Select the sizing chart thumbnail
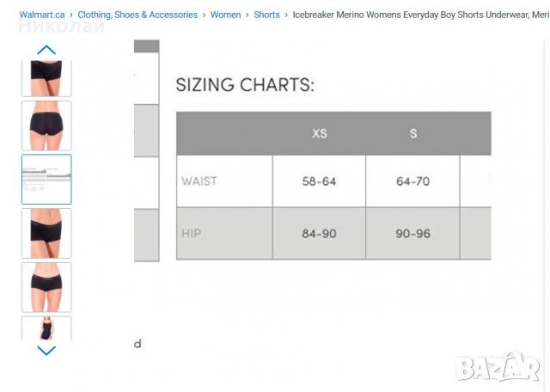 coord(46,179)
